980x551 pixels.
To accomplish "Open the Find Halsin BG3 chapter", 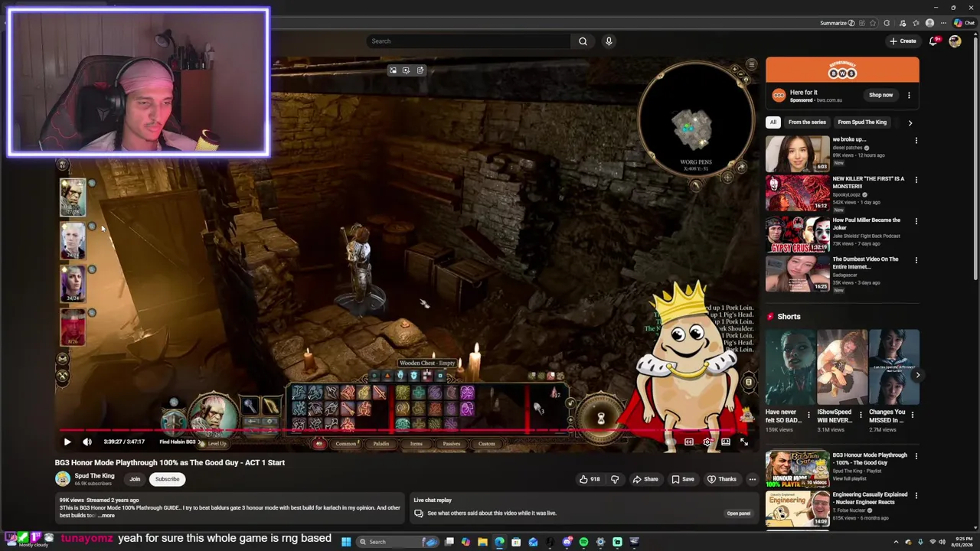I will click(181, 442).
